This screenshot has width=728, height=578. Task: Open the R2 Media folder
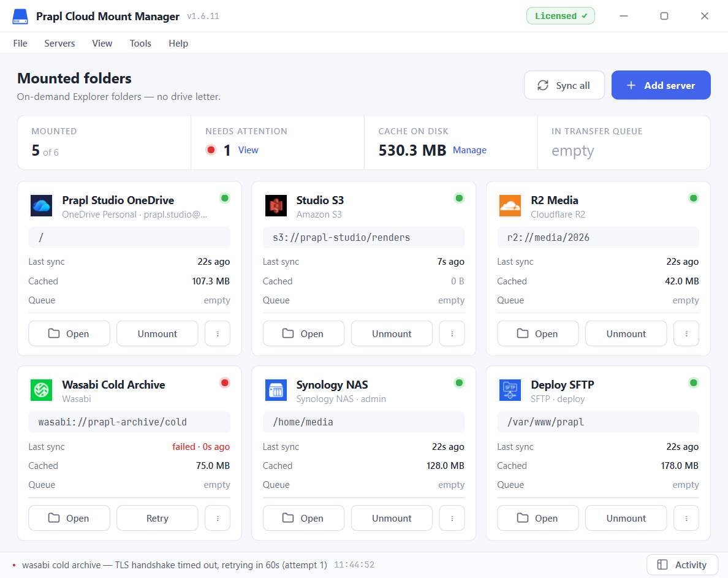point(538,334)
